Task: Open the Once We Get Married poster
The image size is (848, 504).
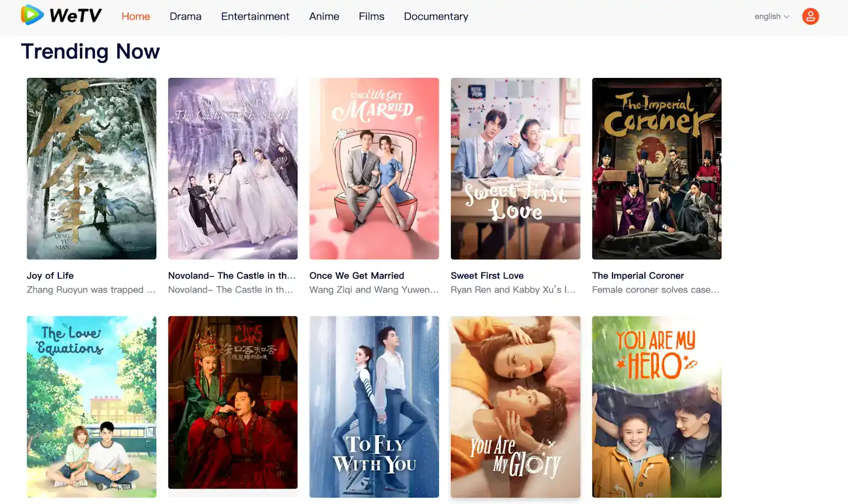Action: click(x=374, y=169)
